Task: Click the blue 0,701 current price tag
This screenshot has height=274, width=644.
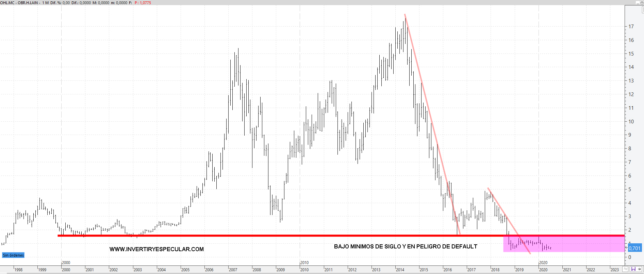Action: coord(634,248)
